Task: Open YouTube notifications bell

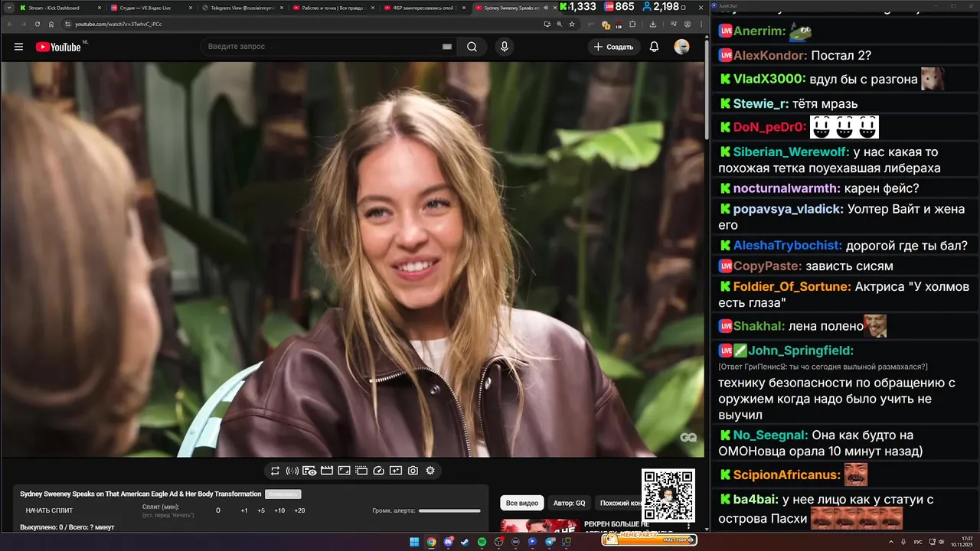Action: pyautogui.click(x=654, y=47)
